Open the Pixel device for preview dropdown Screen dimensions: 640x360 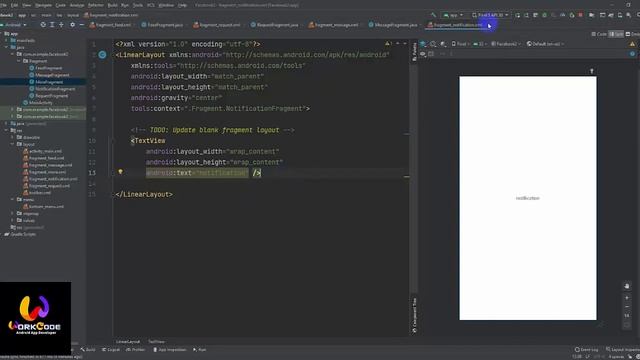(460, 44)
